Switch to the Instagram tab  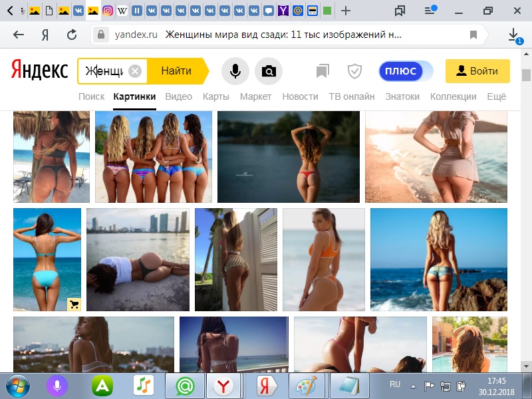[108, 11]
